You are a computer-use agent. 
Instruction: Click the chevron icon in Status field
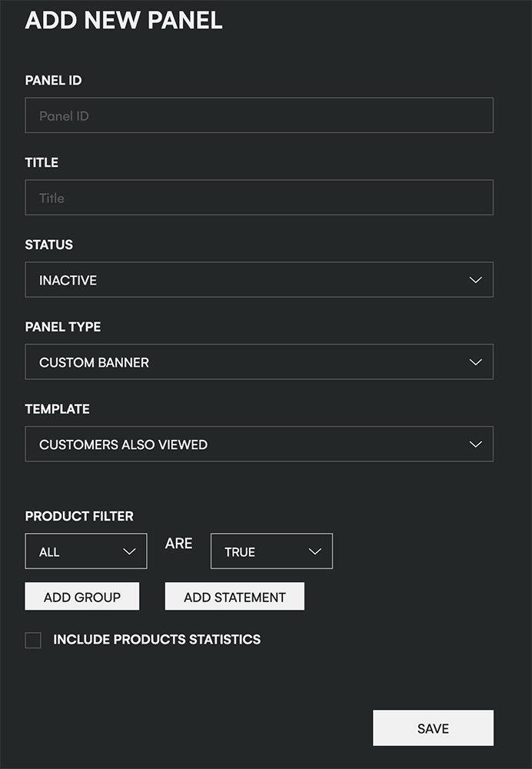pos(476,280)
